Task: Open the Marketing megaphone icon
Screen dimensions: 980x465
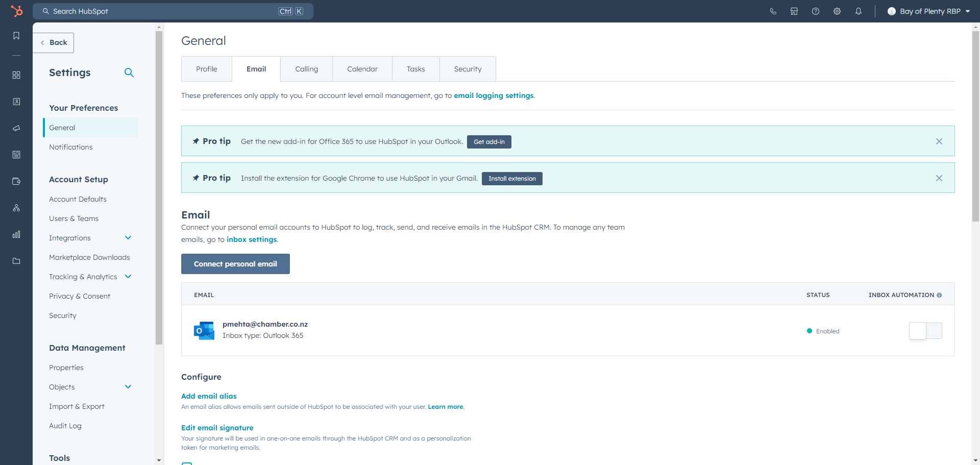Action: point(16,128)
